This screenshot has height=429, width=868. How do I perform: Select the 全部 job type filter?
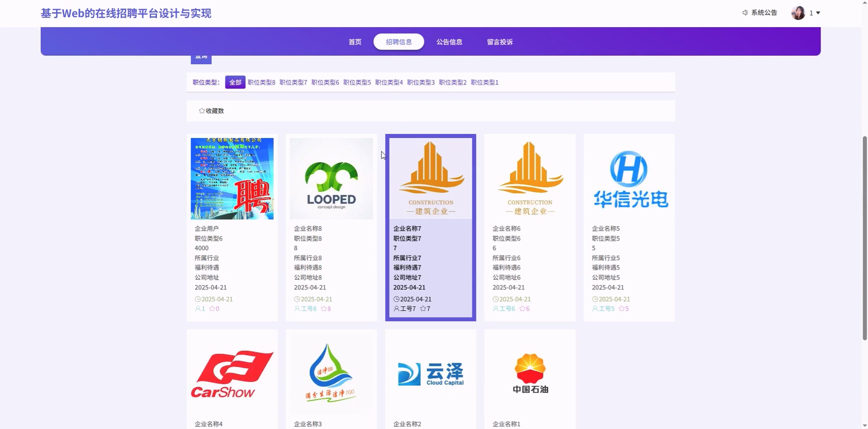tap(235, 82)
